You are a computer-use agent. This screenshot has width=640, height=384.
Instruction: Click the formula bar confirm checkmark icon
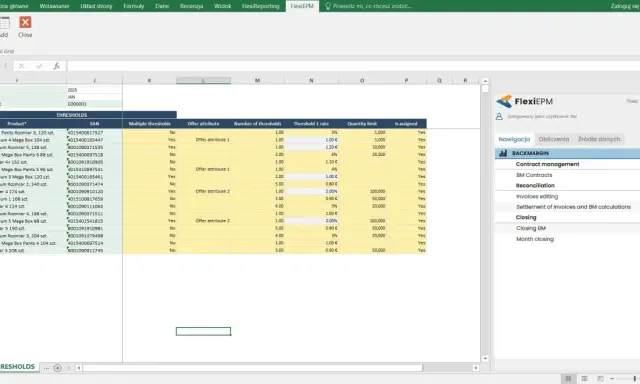(39, 66)
